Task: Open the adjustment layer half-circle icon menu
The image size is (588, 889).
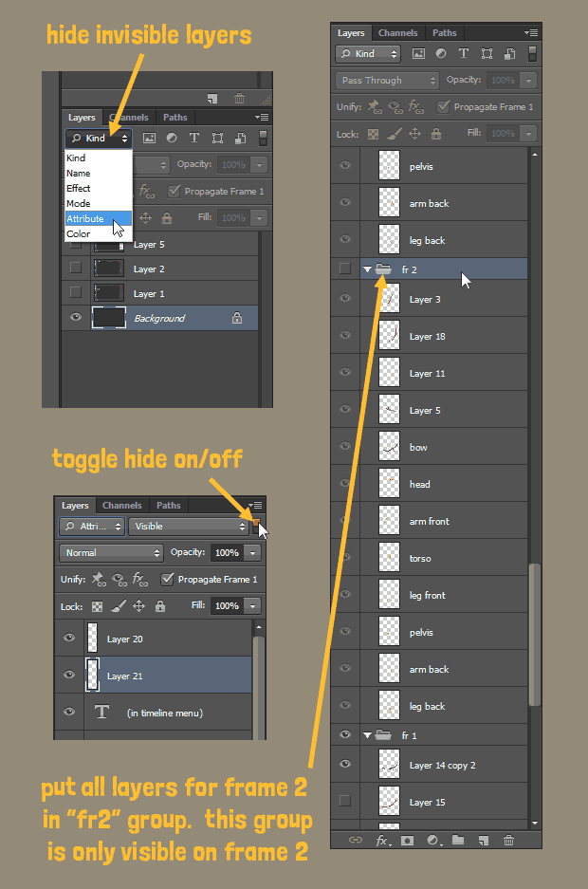Action: click(x=433, y=840)
